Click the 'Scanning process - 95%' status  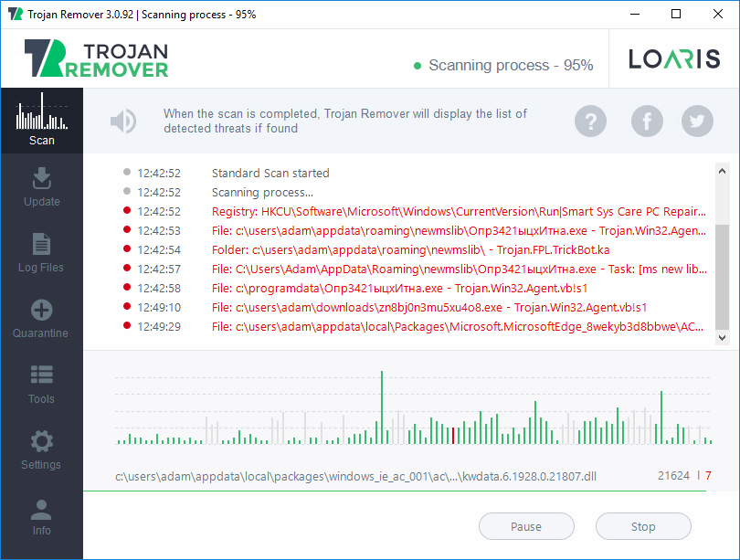pos(511,65)
